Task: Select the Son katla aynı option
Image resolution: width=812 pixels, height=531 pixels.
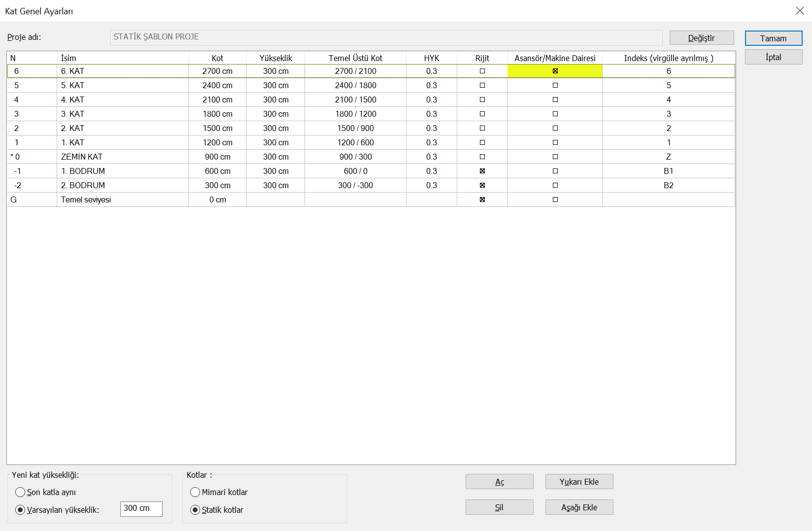Action: tap(20, 492)
